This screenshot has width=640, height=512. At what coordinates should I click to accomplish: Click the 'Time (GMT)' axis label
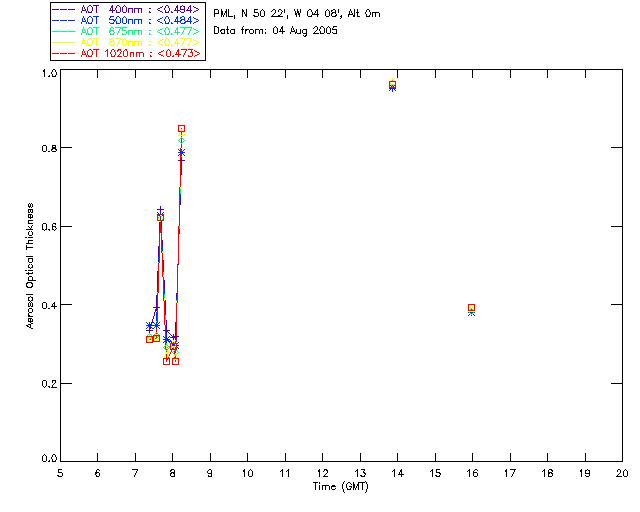[341, 487]
